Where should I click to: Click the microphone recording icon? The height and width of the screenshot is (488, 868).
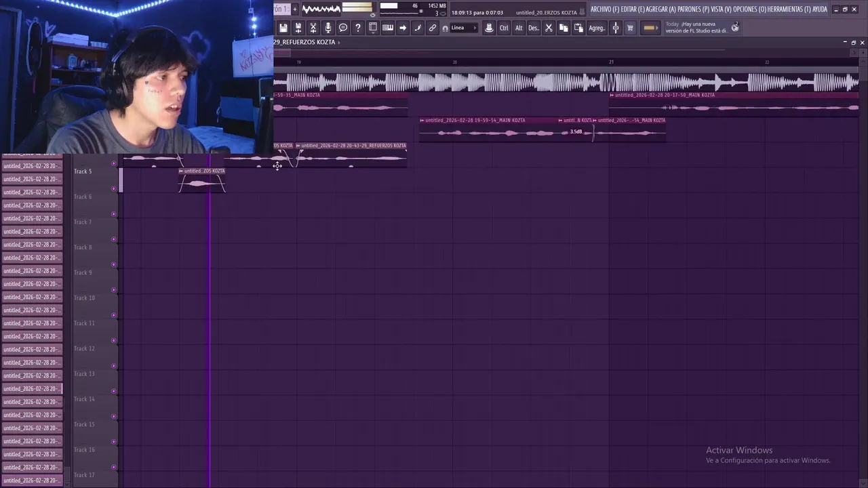tap(328, 28)
